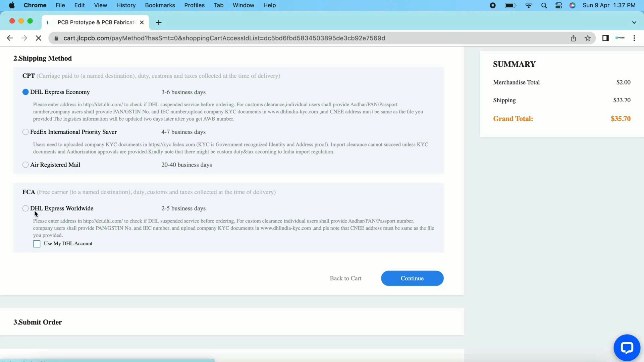
Task: Open the Bookmarks menu
Action: pos(160,5)
